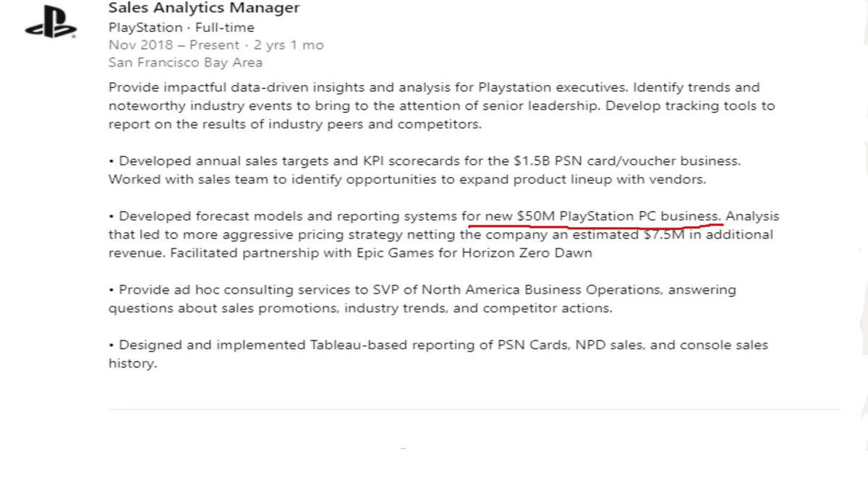Open the Sales Analytics Manager job title

pos(203,9)
